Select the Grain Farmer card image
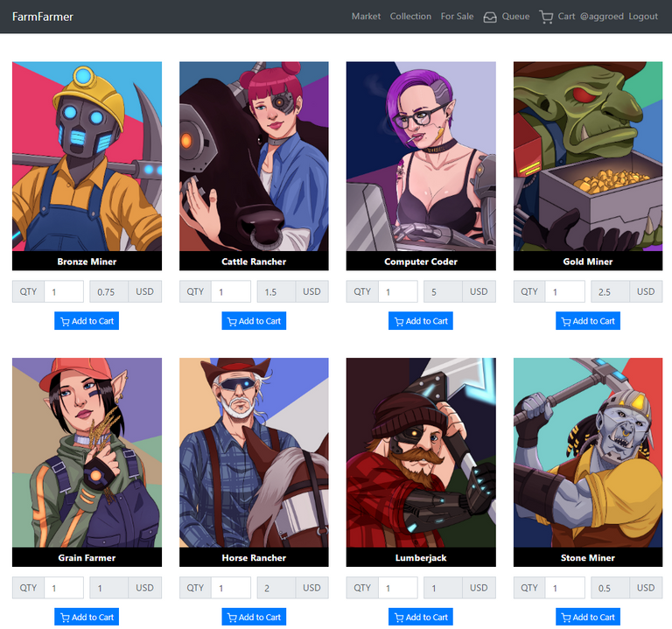672x629 pixels. point(87,452)
